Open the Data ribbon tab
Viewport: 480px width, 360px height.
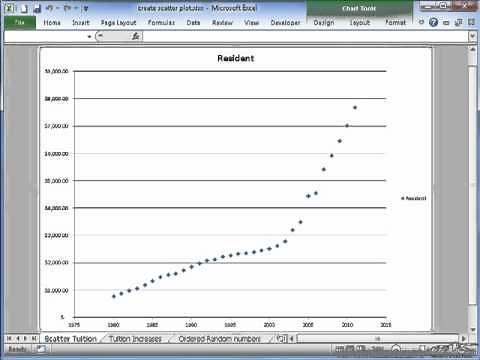(x=193, y=23)
